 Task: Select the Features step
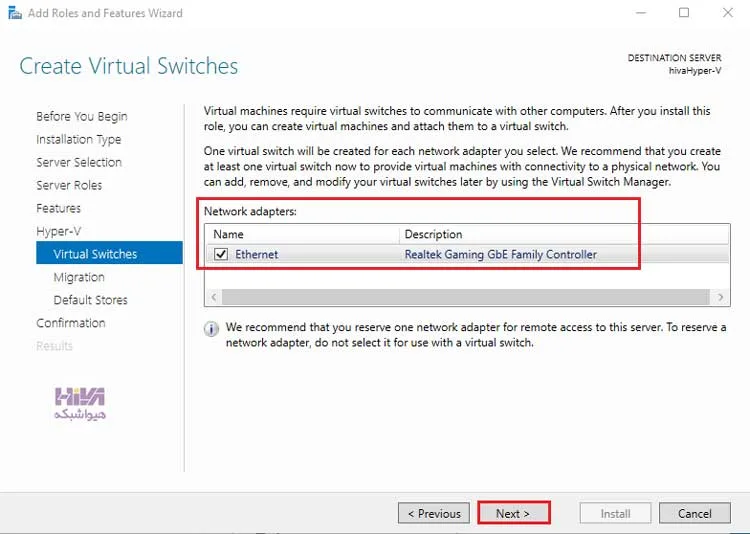click(59, 208)
